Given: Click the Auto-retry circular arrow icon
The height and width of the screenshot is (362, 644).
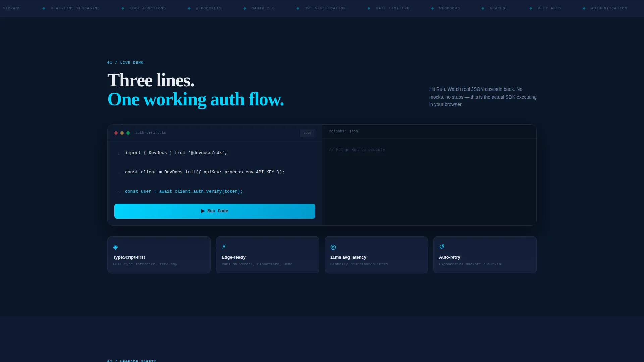Looking at the screenshot, I should tap(442, 247).
